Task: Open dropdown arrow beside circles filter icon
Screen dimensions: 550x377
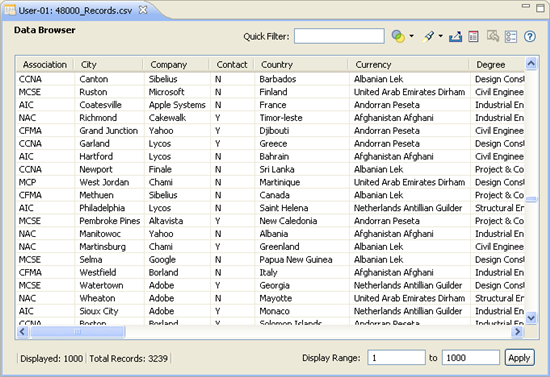Action: 411,36
